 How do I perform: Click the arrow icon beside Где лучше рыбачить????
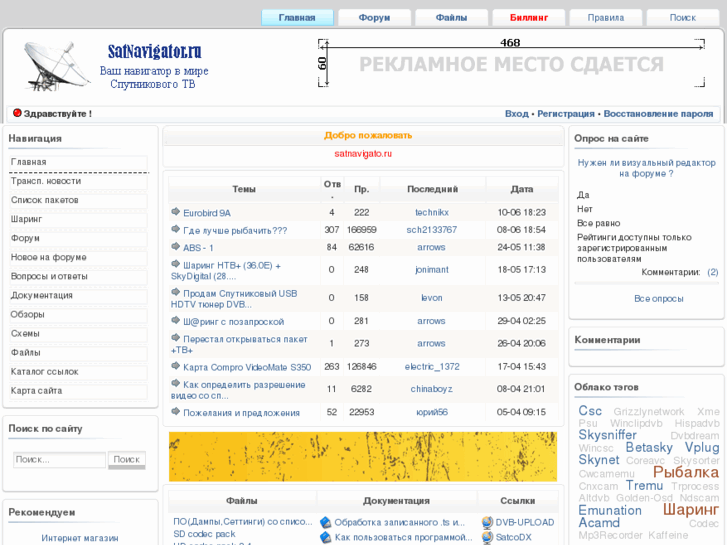(x=175, y=229)
